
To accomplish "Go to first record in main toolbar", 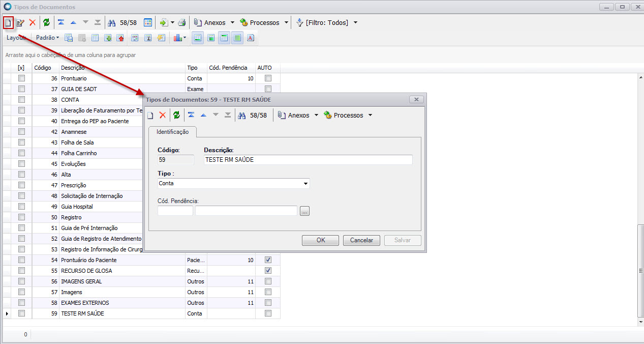I will (61, 23).
